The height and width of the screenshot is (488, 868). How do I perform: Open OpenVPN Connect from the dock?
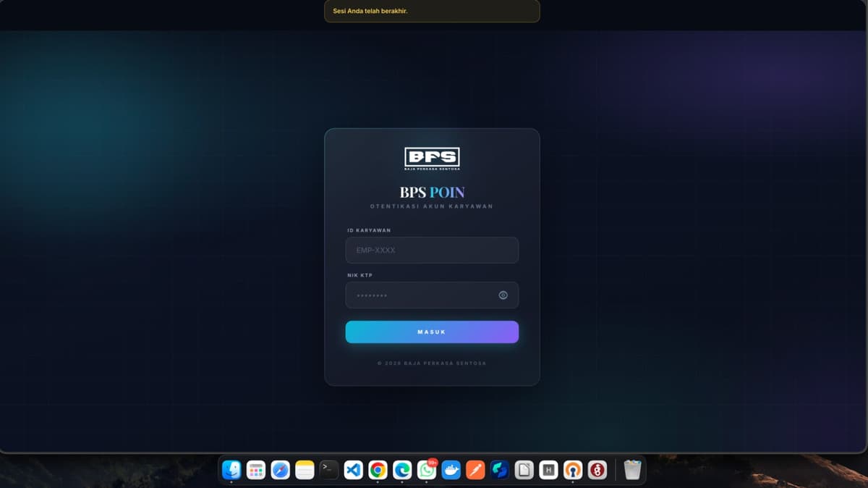573,470
